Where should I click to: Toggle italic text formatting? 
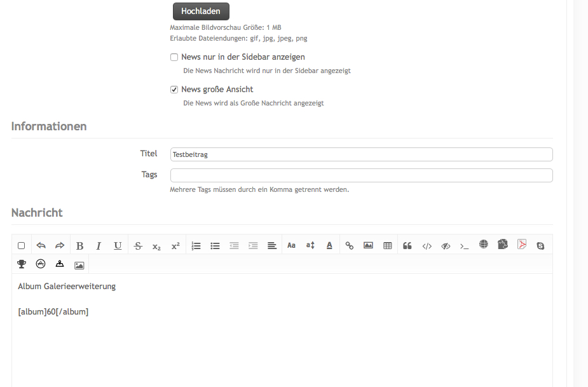[99, 246]
